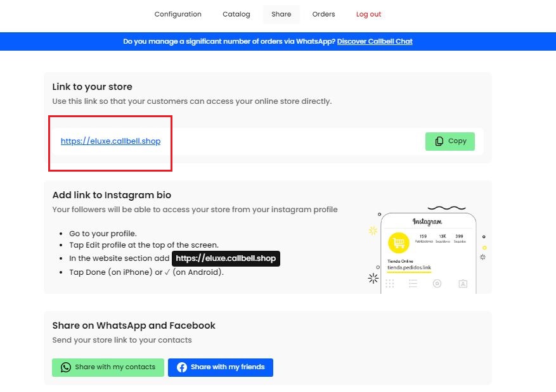Switch to the Orders tab
This screenshot has height=392, width=556.
click(x=323, y=14)
